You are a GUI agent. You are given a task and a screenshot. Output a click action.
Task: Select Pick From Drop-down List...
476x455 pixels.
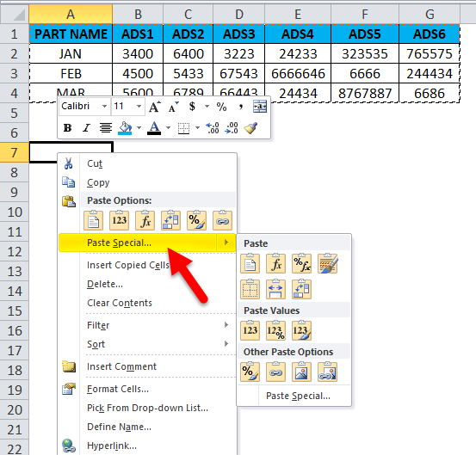pos(147,408)
